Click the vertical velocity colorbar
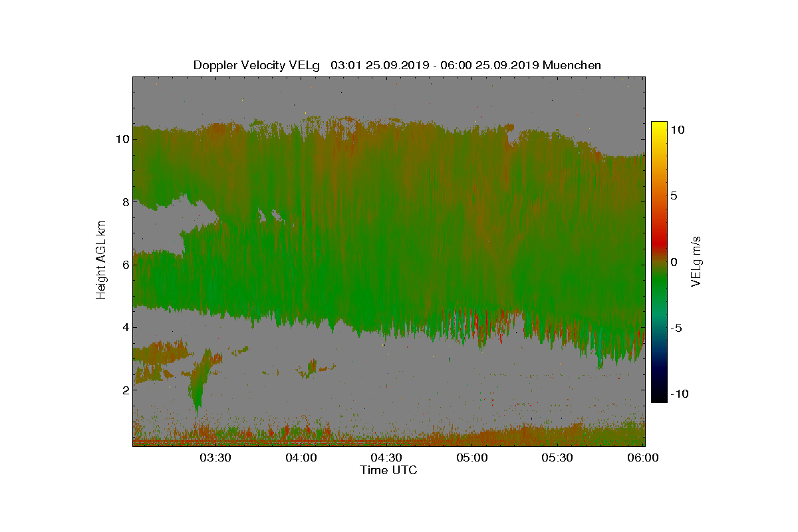 [x=659, y=262]
